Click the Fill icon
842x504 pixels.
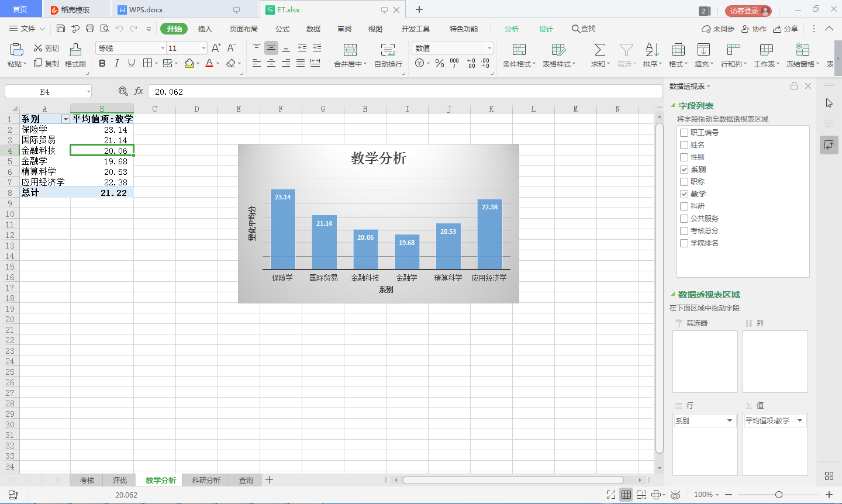click(x=703, y=50)
